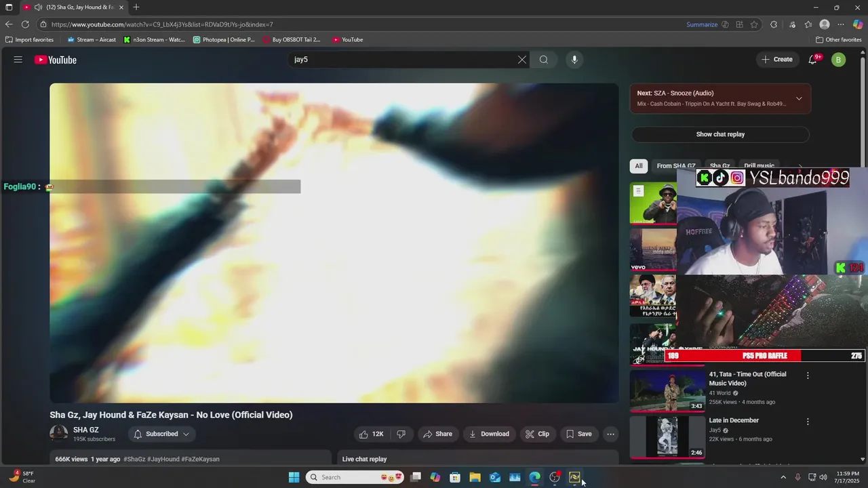Click the #JayHound hashtag
Screen dimensions: 868x488
(x=163, y=459)
